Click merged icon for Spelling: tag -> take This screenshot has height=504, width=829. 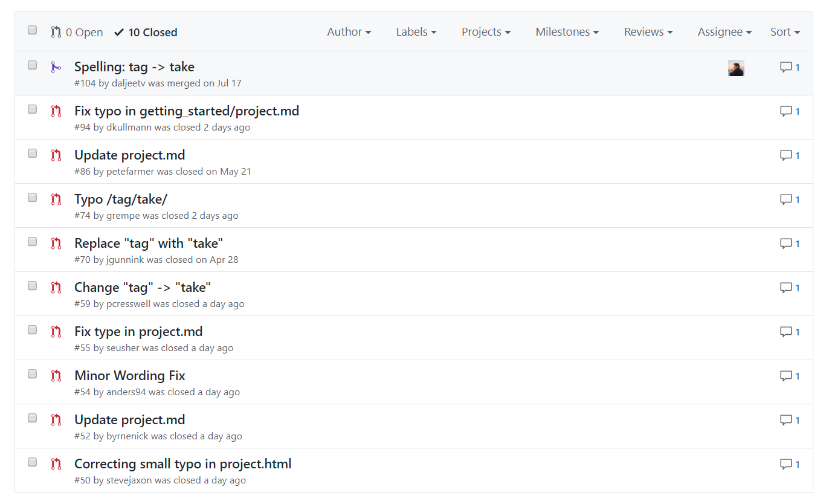pyautogui.click(x=56, y=67)
